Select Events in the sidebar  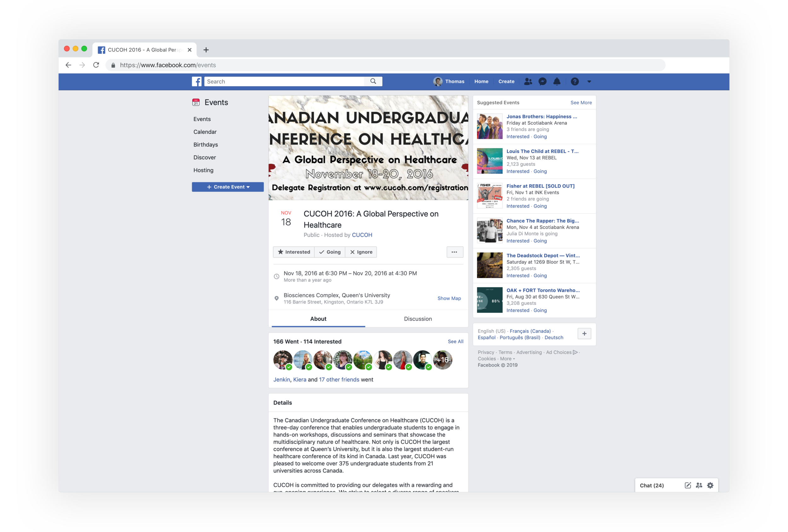tap(202, 119)
